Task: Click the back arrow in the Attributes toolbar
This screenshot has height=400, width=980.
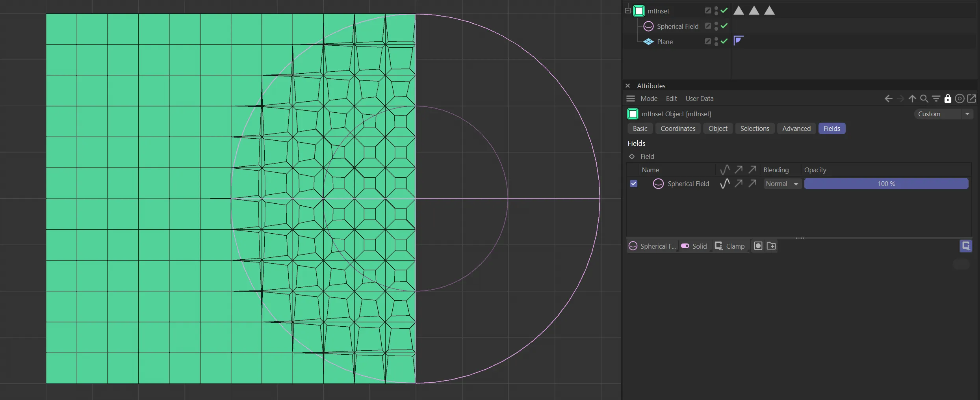Action: [x=888, y=99]
